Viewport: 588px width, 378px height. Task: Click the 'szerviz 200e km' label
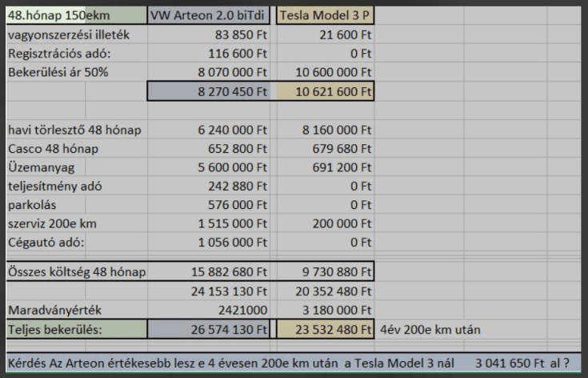click(53, 223)
